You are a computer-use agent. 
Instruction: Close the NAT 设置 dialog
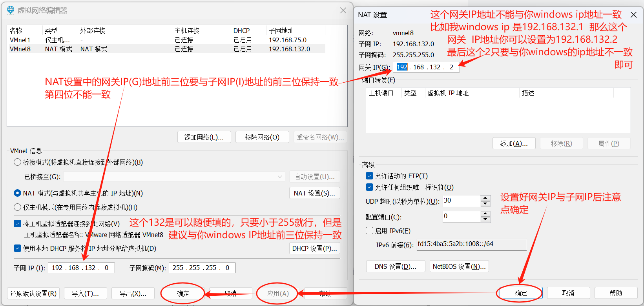pyautogui.click(x=633, y=15)
